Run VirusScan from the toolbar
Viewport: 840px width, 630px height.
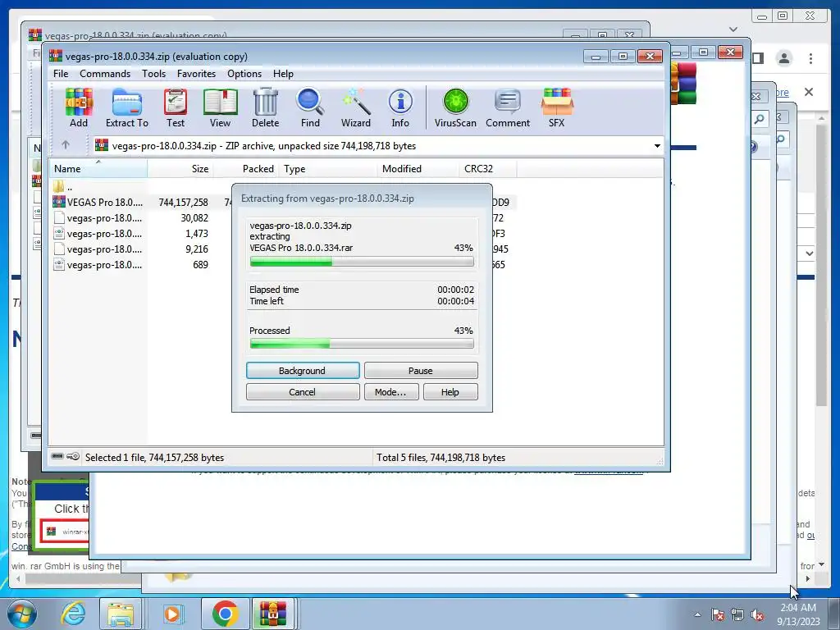[x=455, y=107]
